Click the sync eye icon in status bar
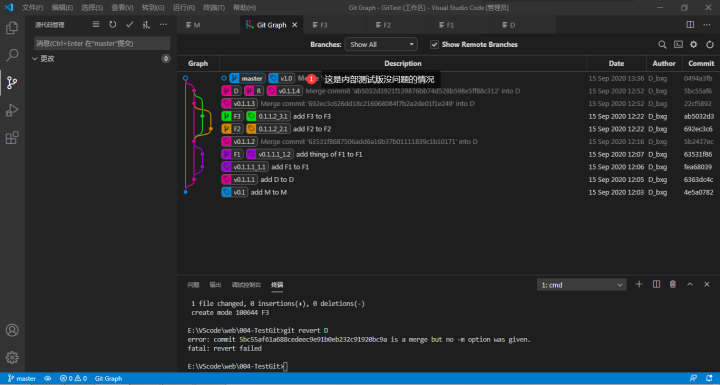The image size is (720, 385). [47, 379]
